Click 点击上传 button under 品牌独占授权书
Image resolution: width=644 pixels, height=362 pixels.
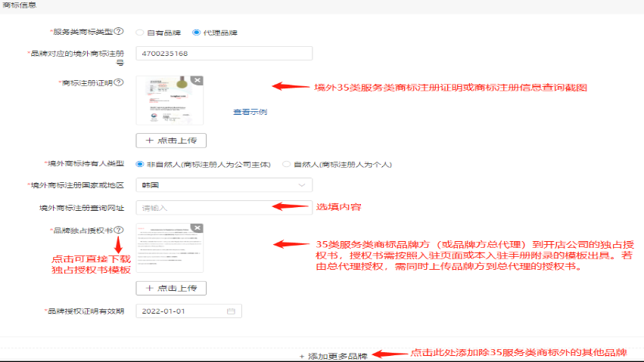[x=171, y=288]
